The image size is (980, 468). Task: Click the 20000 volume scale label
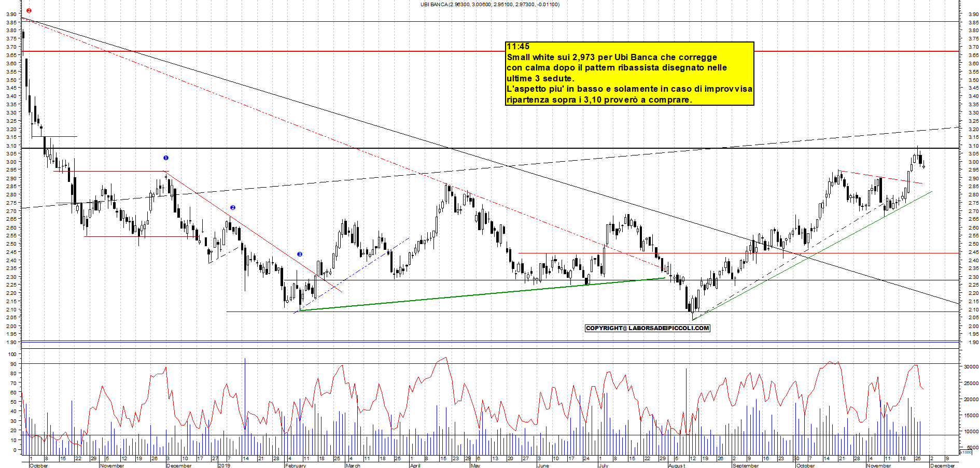click(971, 399)
